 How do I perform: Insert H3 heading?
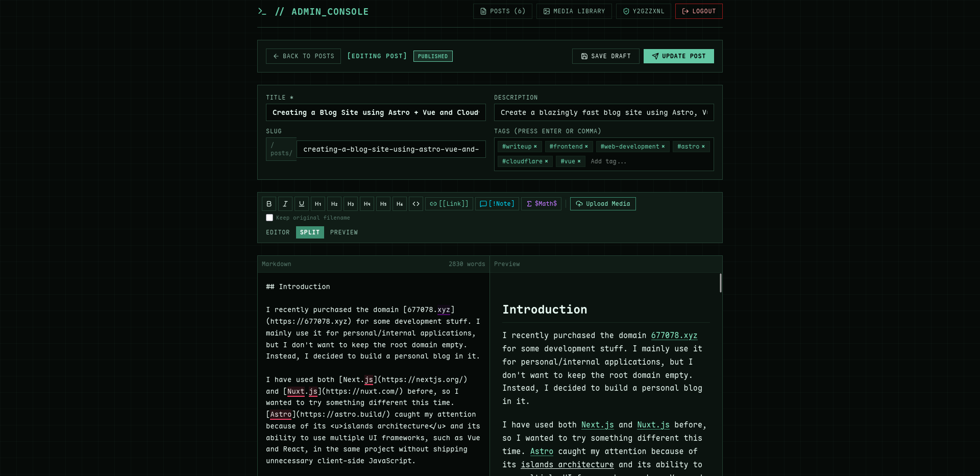tap(351, 204)
